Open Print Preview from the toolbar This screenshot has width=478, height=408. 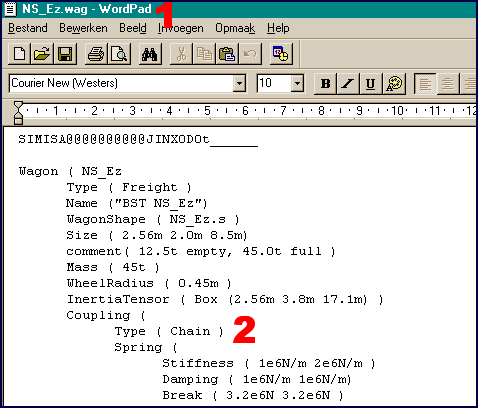(x=119, y=54)
